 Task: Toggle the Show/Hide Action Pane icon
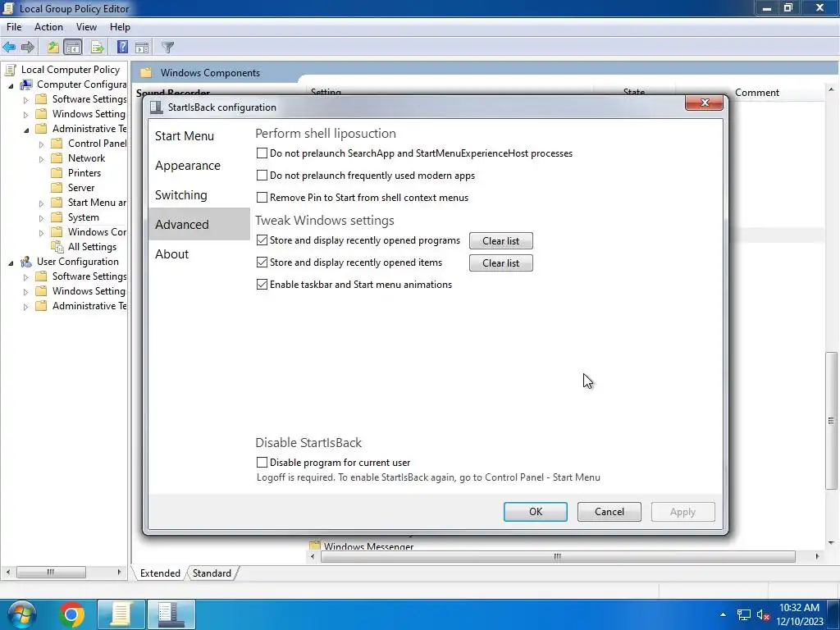[x=141, y=47]
